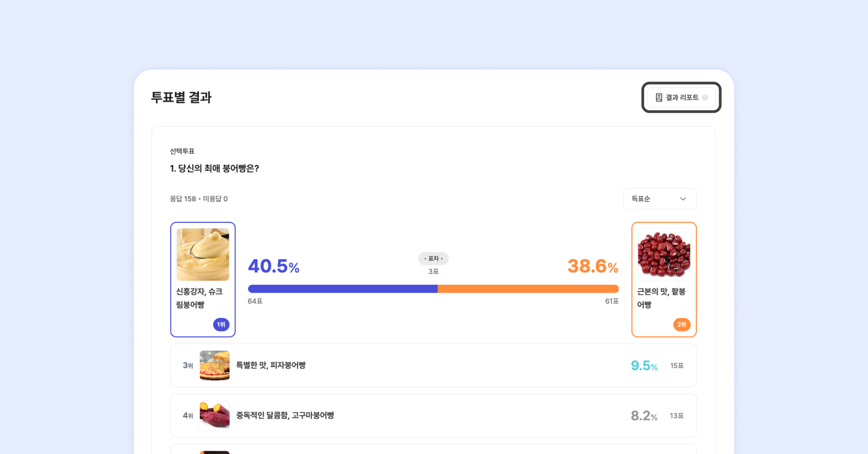The width and height of the screenshot is (868, 454).
Task: Click the report document icon
Action: (x=659, y=98)
